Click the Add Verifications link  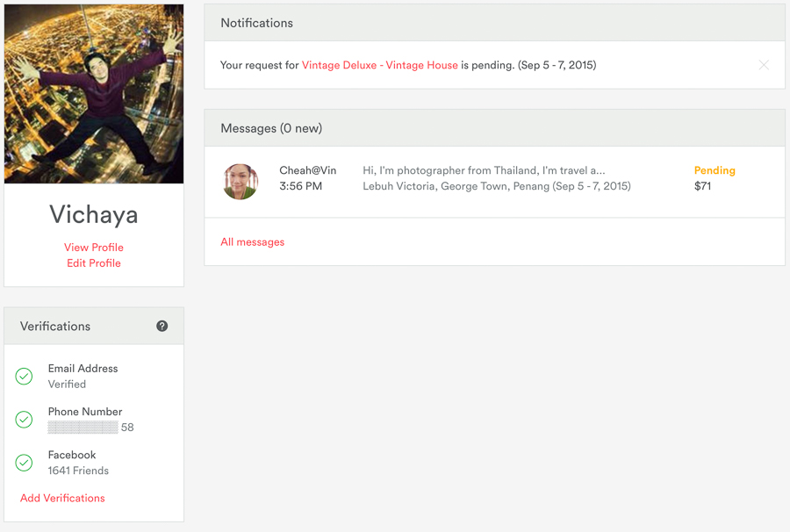point(62,498)
